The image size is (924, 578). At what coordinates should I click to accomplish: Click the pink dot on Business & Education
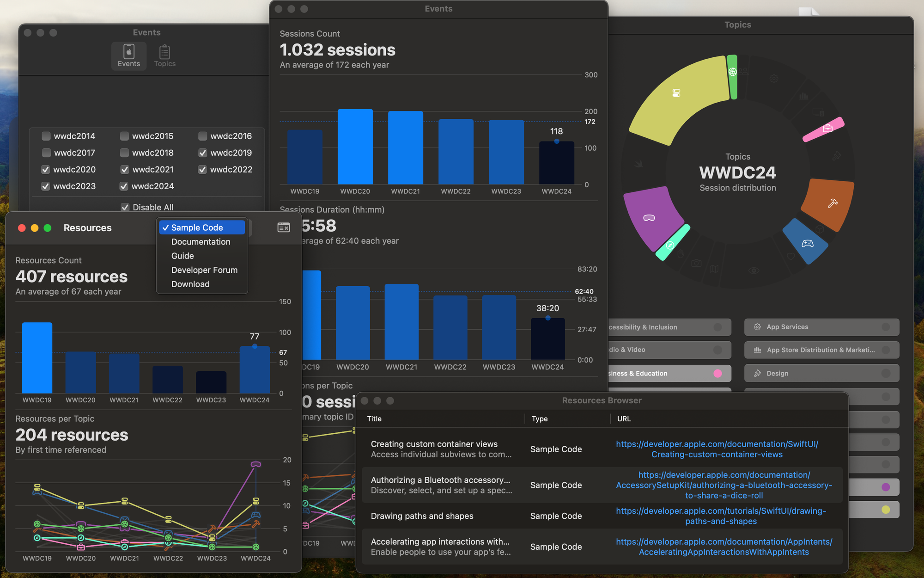(717, 373)
